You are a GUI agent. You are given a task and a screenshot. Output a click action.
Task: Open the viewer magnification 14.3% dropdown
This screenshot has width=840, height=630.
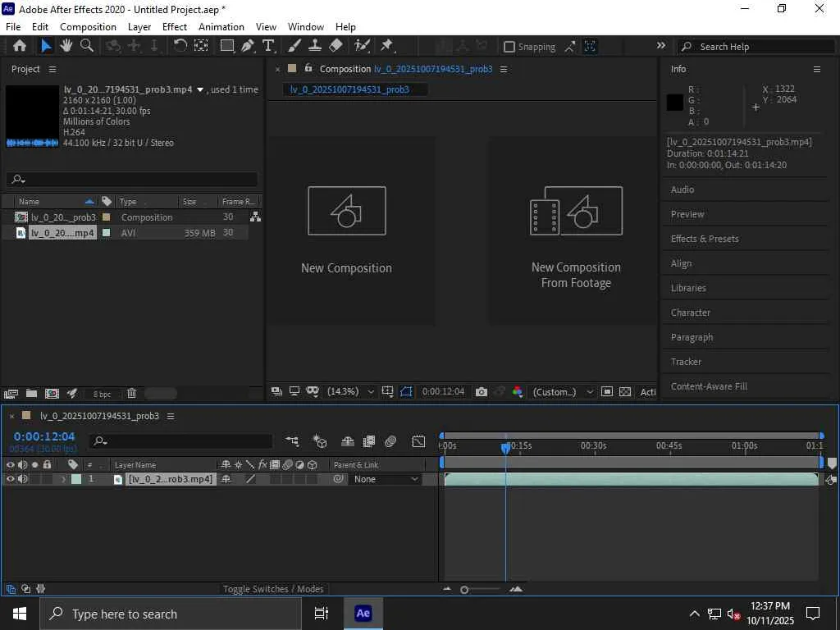click(x=350, y=392)
